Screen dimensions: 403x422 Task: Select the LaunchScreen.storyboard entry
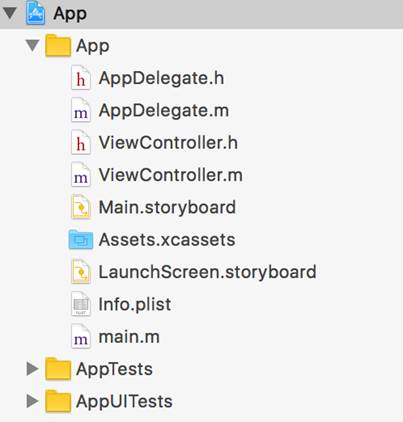coord(207,272)
